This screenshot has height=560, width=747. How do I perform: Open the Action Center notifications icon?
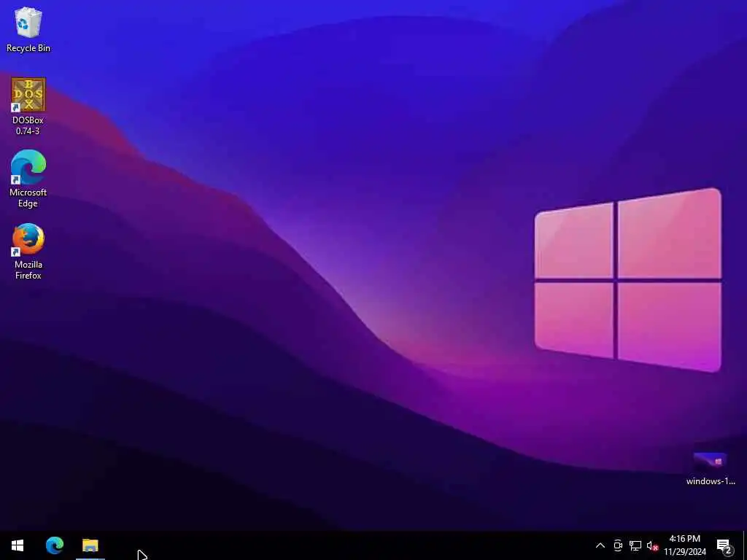[x=724, y=546]
